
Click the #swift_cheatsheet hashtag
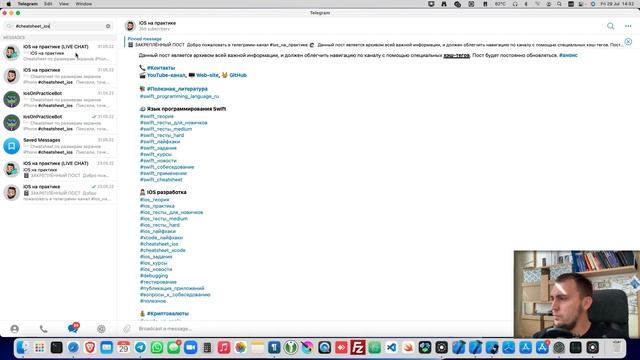point(161,180)
